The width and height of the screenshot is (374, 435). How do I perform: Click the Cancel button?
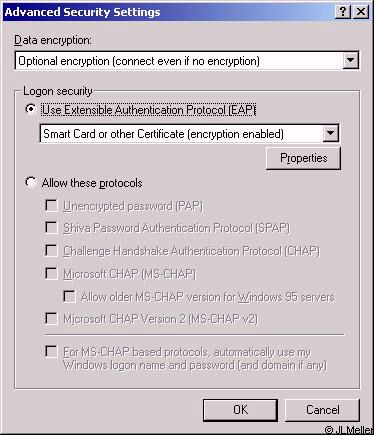click(x=323, y=410)
